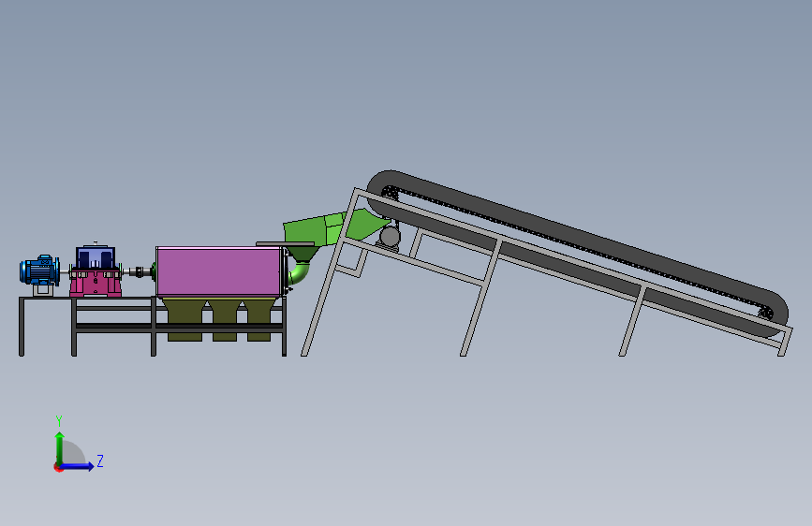Select the dark blue gearbox top cover
812x526 pixels.
[96, 256]
